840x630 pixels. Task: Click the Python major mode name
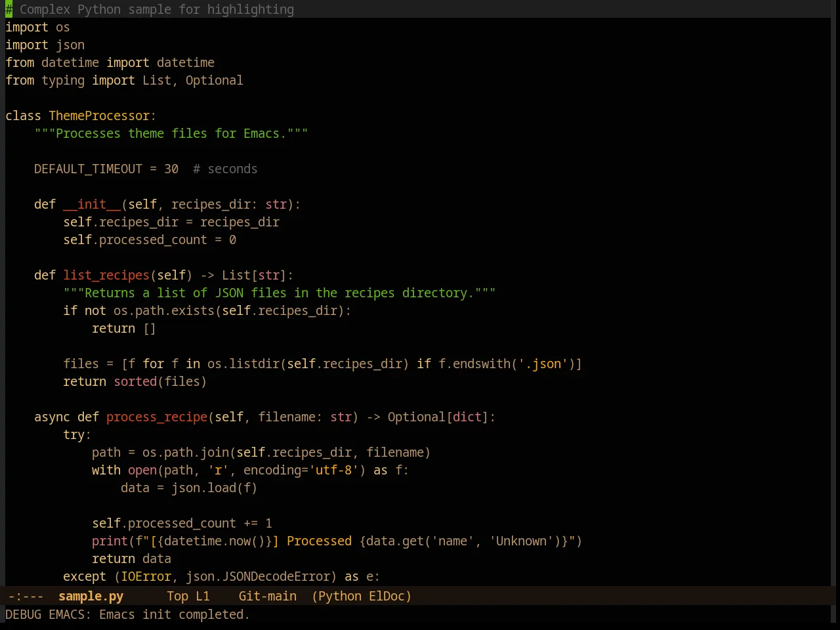point(340,596)
